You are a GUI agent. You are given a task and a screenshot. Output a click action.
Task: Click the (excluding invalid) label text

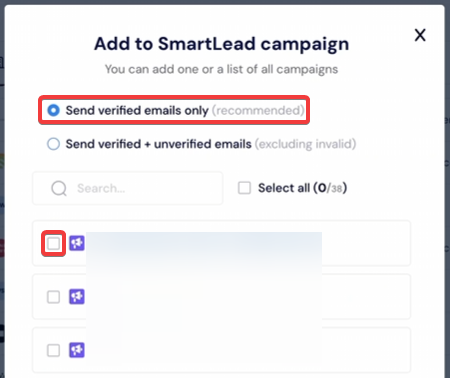click(305, 144)
